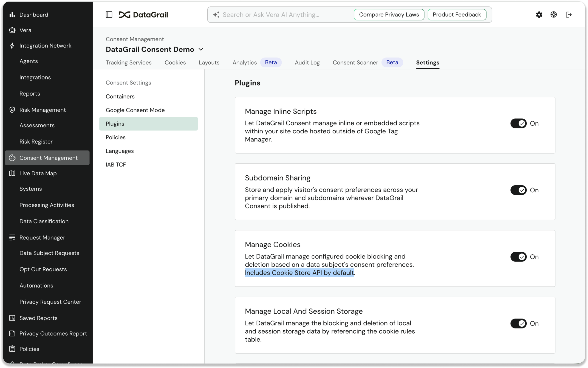Click the Live Data Map icon
The image size is (588, 368).
[12, 173]
